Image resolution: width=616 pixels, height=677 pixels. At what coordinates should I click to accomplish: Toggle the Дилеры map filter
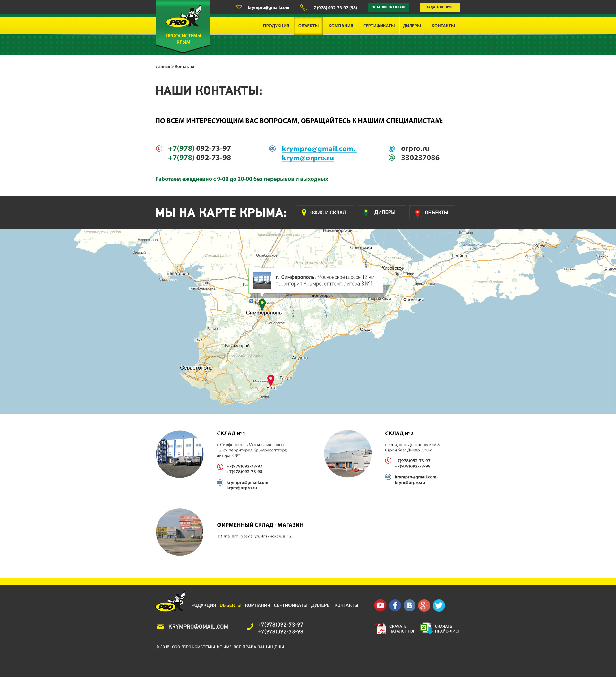coord(381,213)
